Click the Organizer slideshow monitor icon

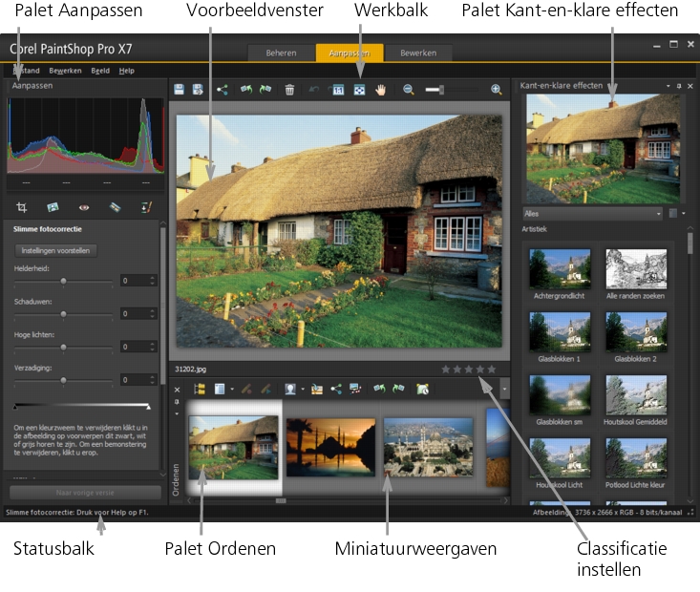(355, 389)
